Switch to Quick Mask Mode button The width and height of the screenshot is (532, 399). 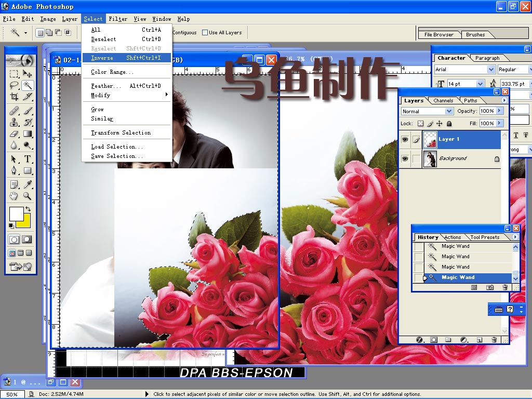coord(27,240)
